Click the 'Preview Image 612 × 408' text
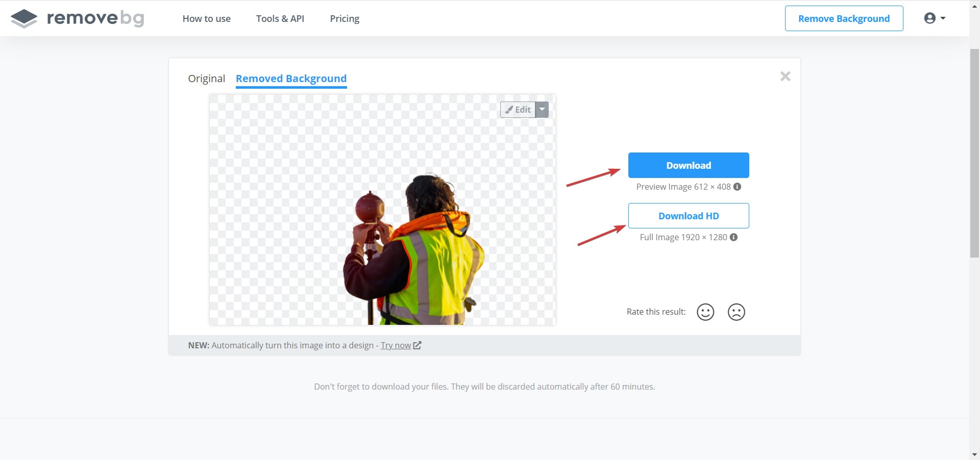The height and width of the screenshot is (460, 980). (x=683, y=187)
